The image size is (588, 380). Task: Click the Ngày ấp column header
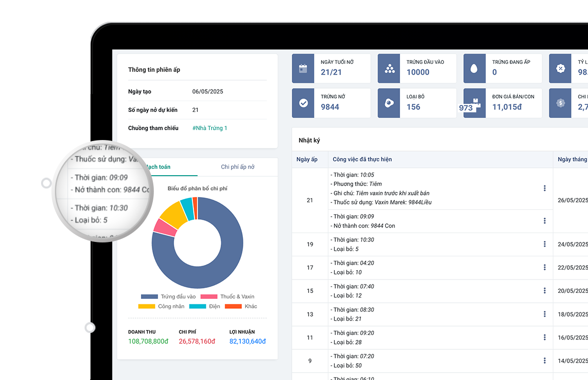pyautogui.click(x=307, y=159)
